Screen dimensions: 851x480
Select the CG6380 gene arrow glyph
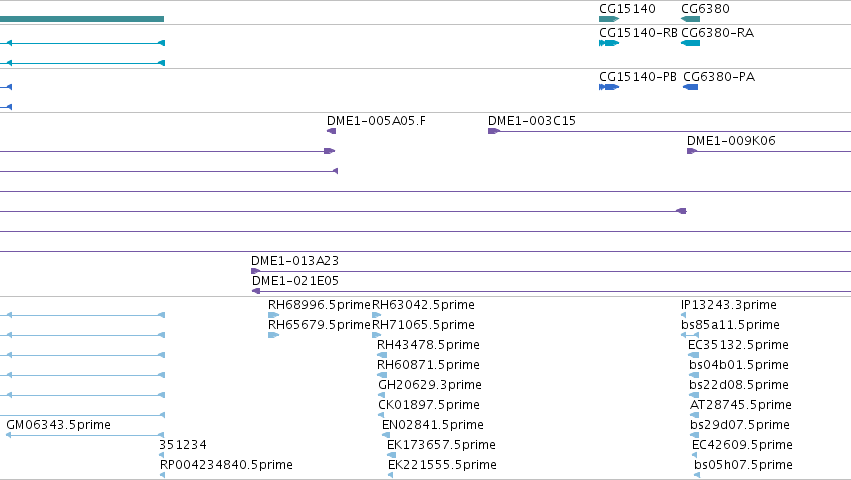690,19
